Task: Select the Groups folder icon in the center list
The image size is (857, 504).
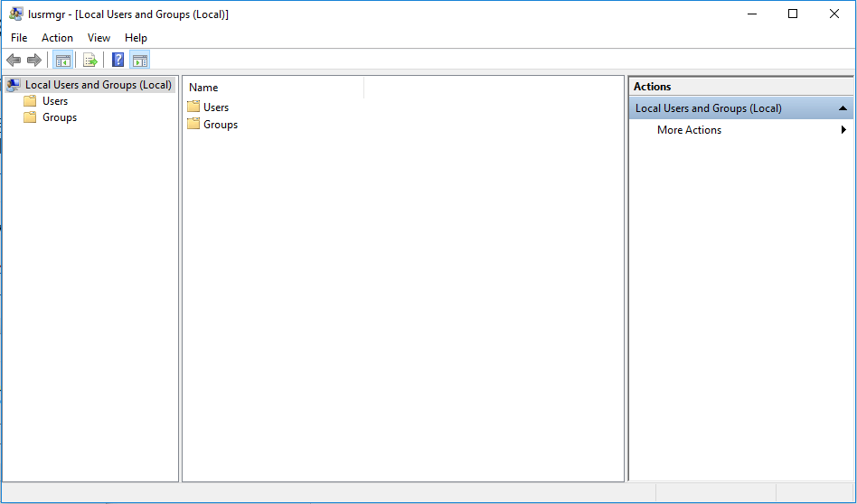Action: (x=193, y=124)
